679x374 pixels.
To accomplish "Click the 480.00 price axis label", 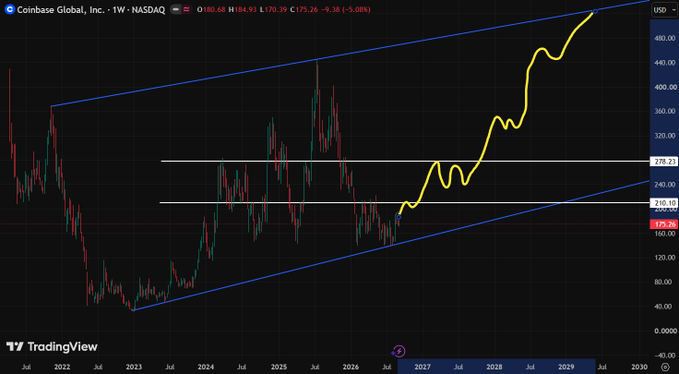I will [666, 39].
